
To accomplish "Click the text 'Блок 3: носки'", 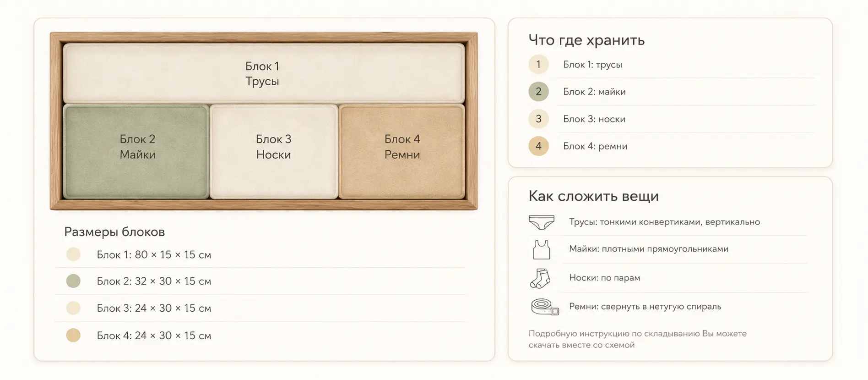I will coord(594,119).
